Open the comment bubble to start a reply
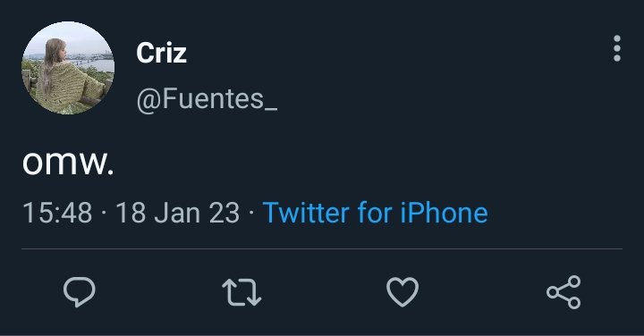 [80, 292]
